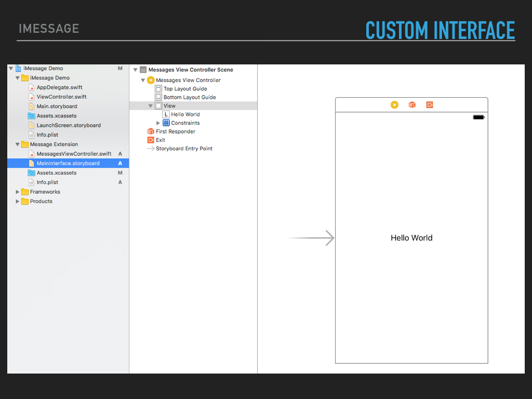The height and width of the screenshot is (399, 532).
Task: Open MessagesViewController.swift file
Action: (x=74, y=154)
